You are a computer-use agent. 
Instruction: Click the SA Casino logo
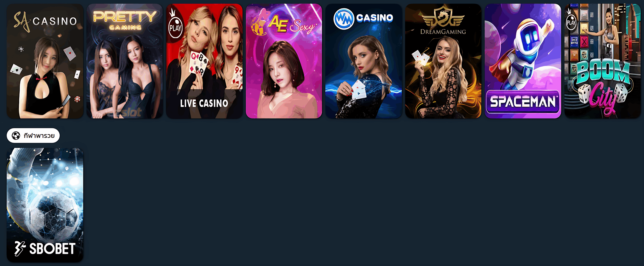[x=45, y=22]
